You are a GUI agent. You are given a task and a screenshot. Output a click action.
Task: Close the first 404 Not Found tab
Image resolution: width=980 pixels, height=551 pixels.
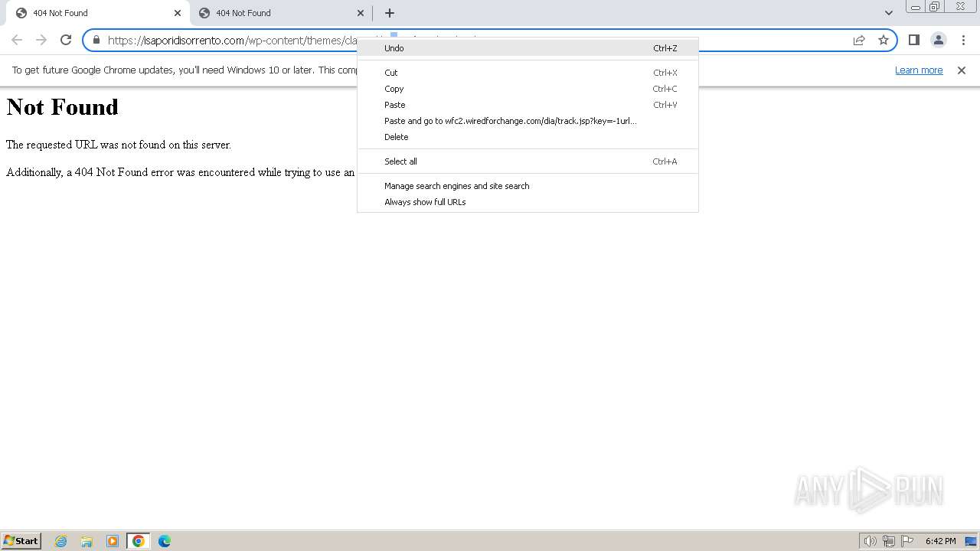pos(178,13)
